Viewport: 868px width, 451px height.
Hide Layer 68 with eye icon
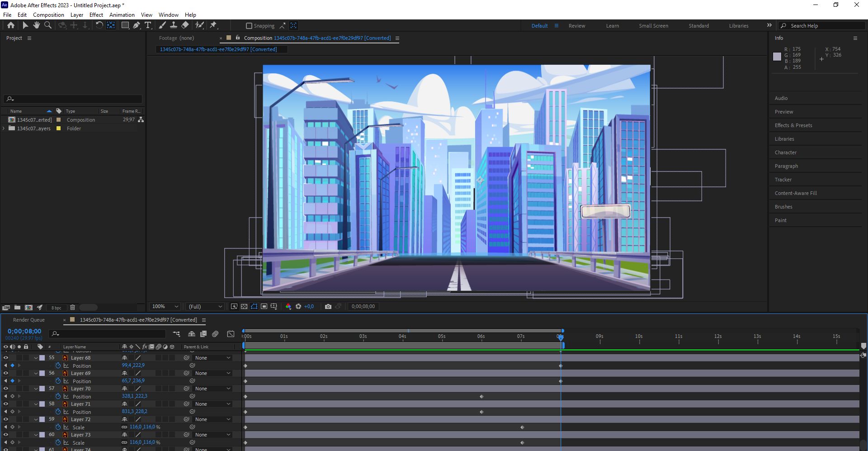(5, 357)
